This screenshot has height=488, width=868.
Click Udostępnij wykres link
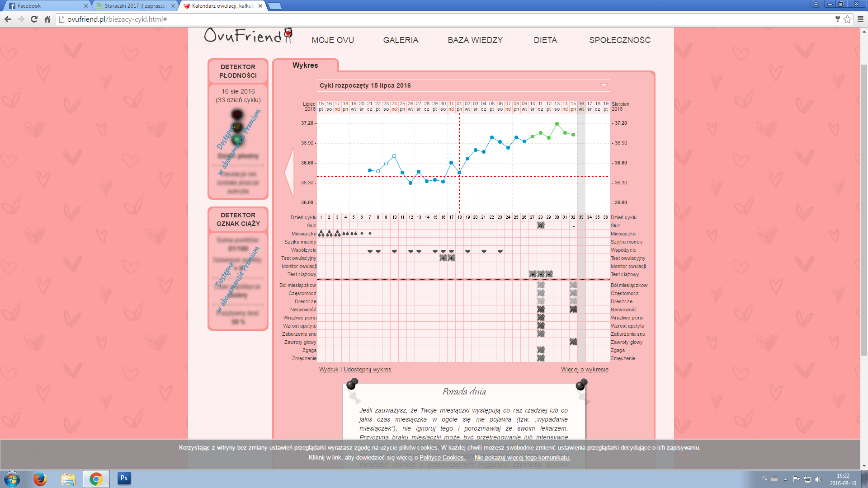coord(367,370)
